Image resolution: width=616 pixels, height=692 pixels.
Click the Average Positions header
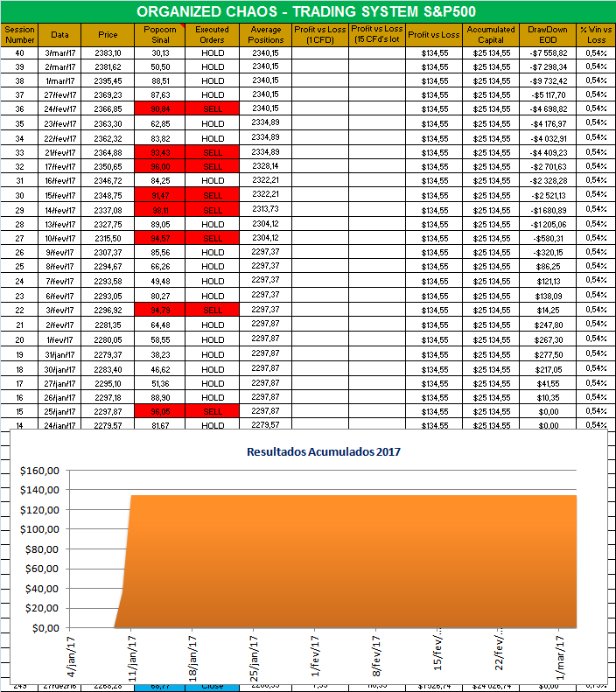(266, 34)
